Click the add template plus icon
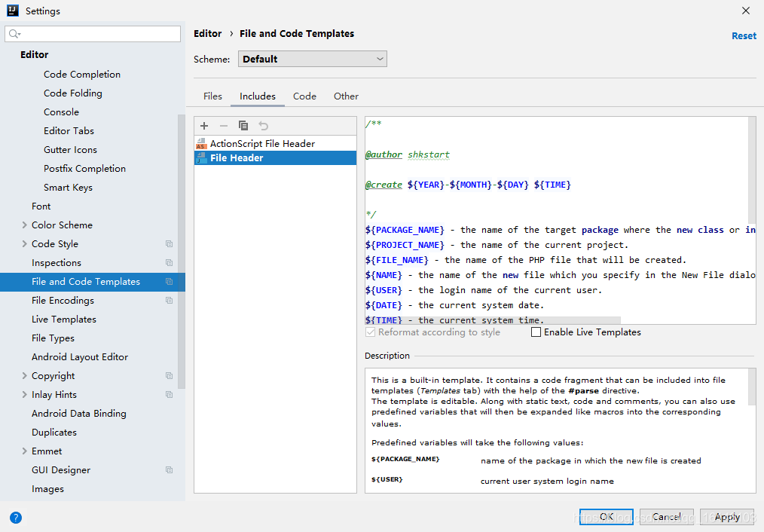 tap(204, 126)
